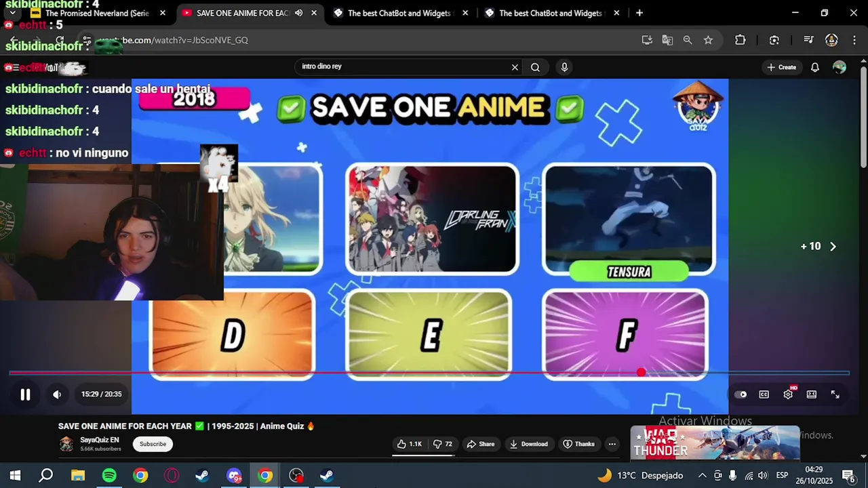Open system volume control in tray

point(762,476)
